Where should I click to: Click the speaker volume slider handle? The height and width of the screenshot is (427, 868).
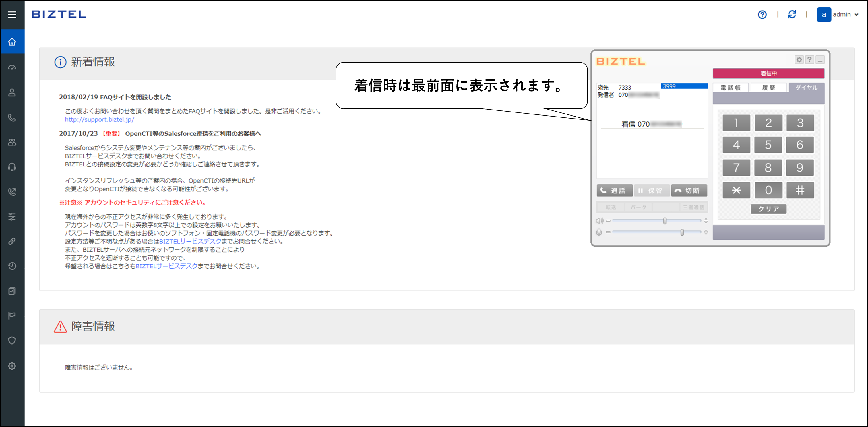[x=664, y=221]
